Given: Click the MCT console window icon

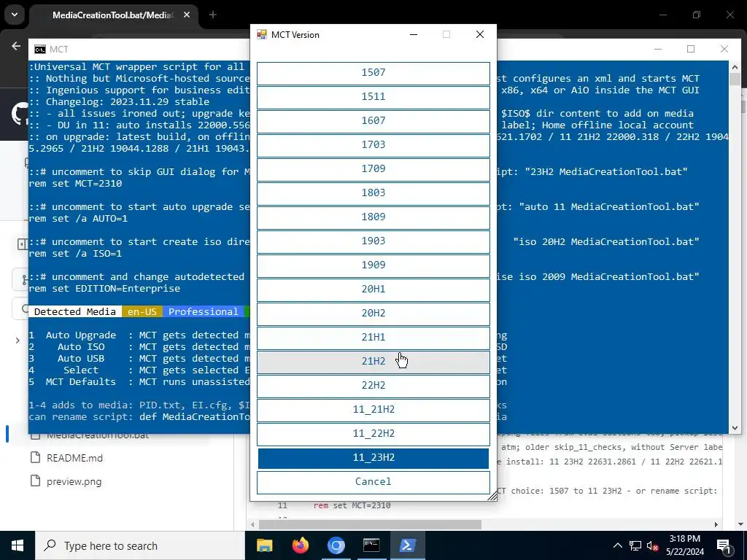Looking at the screenshot, I should [40, 49].
